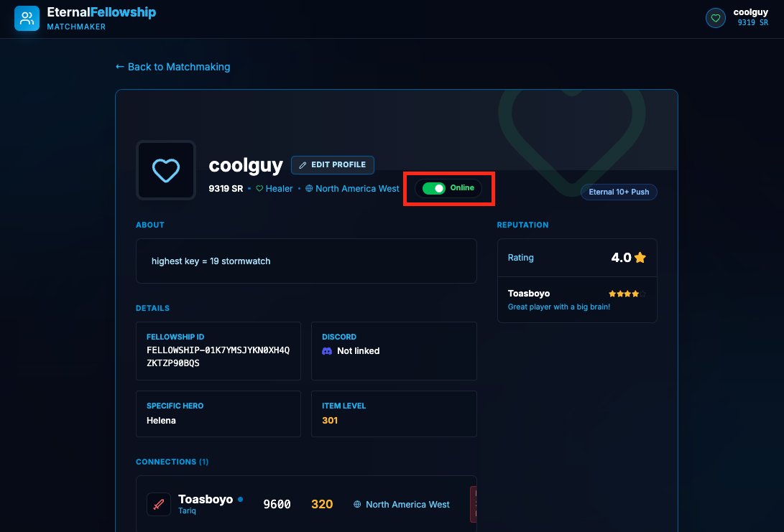This screenshot has height=532, width=784.
Task: Open the heart avatar icon in header
Action: pyautogui.click(x=716, y=19)
